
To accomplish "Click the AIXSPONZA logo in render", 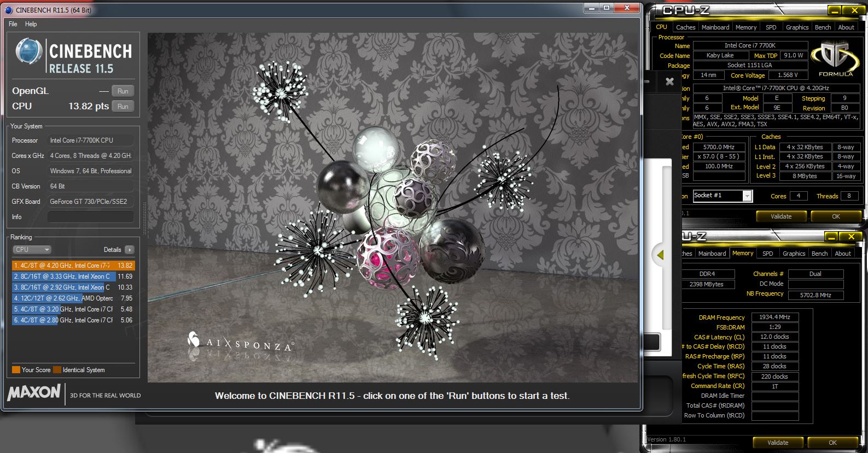I will (241, 341).
